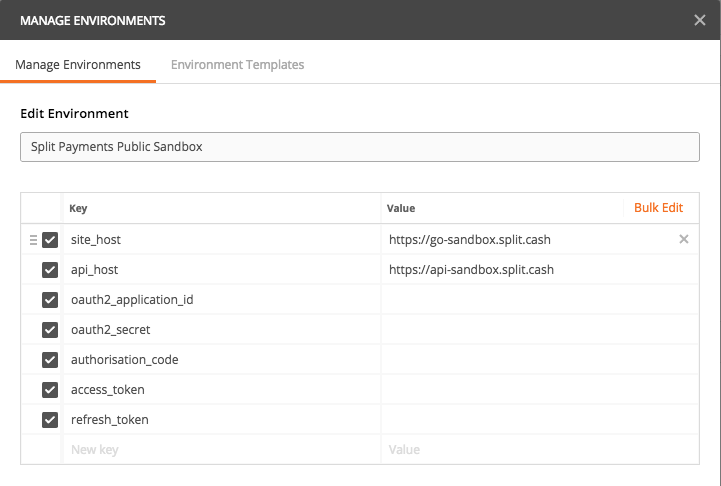Image resolution: width=721 pixels, height=486 pixels.
Task: Edit the environment name field
Action: (x=359, y=147)
